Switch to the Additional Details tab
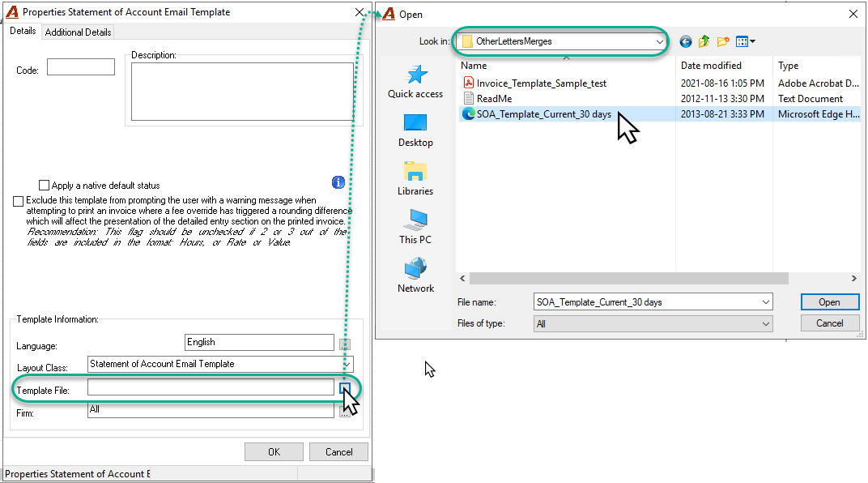 pyautogui.click(x=78, y=32)
